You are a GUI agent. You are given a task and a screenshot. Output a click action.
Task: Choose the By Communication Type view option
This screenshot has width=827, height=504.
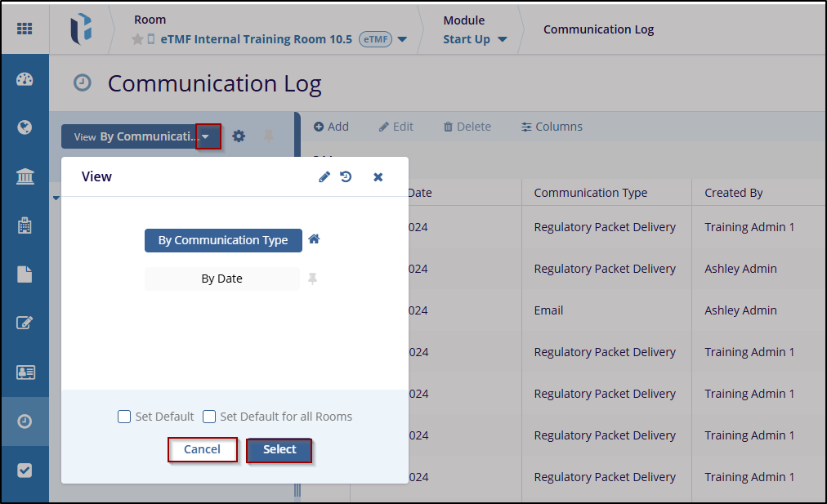tap(223, 240)
